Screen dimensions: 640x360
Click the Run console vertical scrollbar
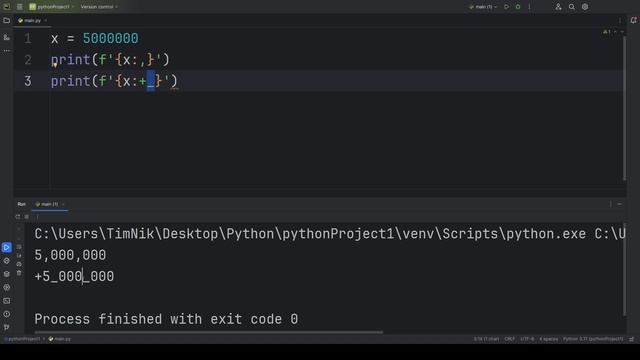tap(624, 269)
